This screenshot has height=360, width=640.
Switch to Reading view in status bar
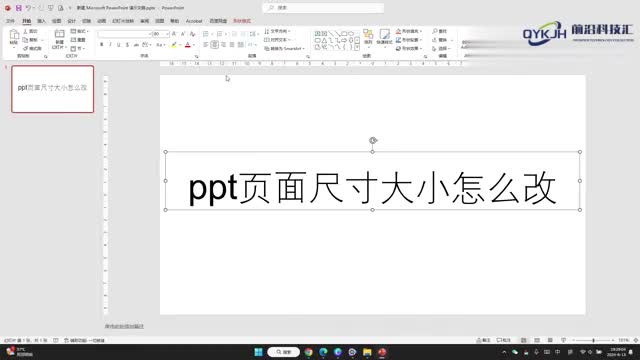550,340
